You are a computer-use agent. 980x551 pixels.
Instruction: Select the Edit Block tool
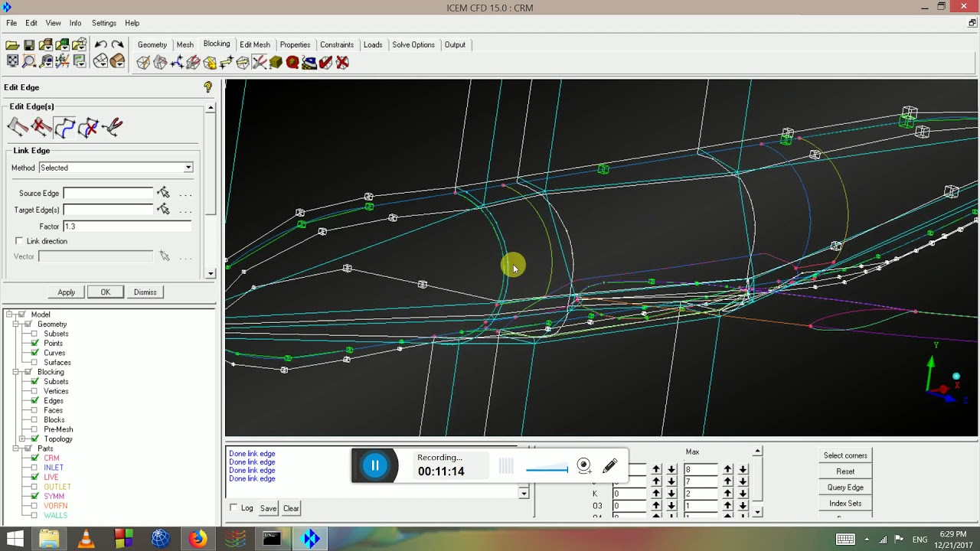193,63
